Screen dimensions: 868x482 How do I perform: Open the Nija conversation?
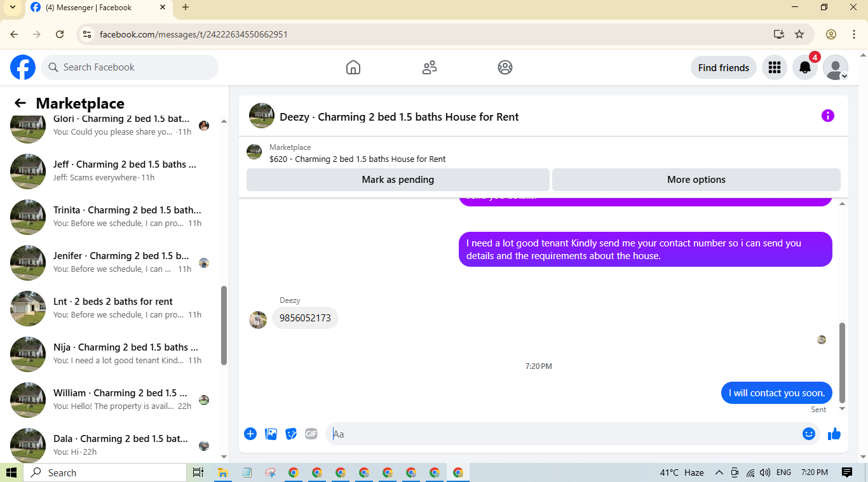[x=114, y=354]
